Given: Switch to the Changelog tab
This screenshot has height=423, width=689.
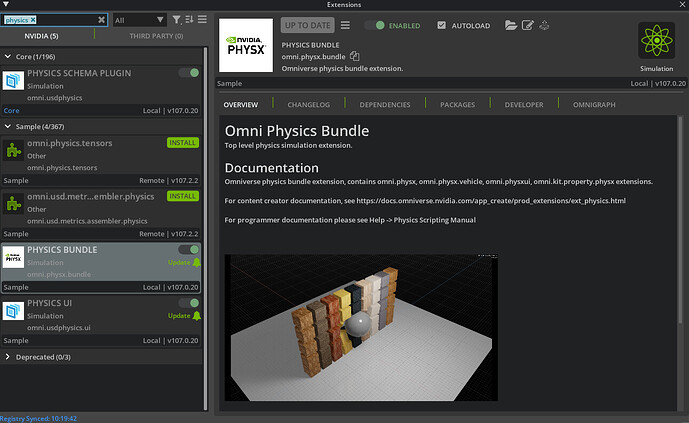Looking at the screenshot, I should tap(308, 104).
